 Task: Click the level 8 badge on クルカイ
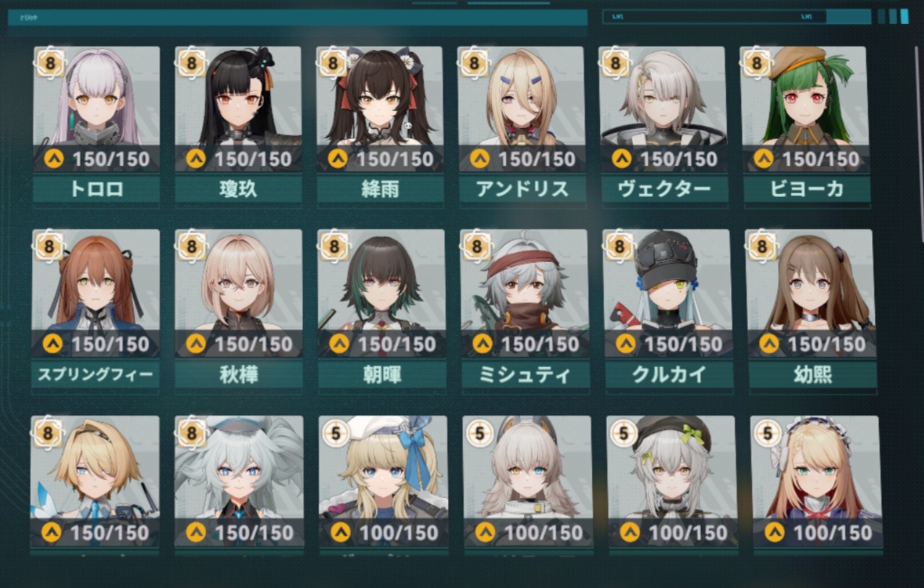[x=619, y=247]
